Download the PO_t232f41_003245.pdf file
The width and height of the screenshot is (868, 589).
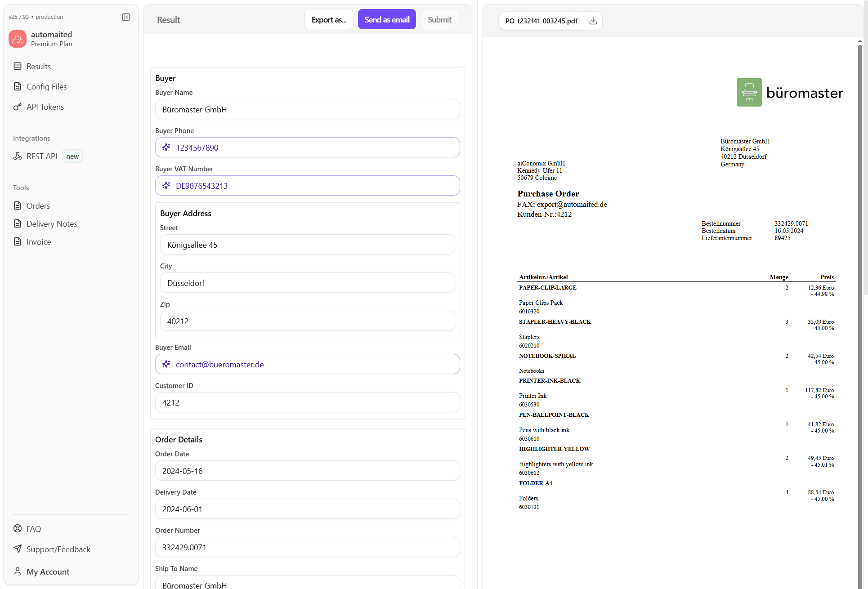click(593, 20)
